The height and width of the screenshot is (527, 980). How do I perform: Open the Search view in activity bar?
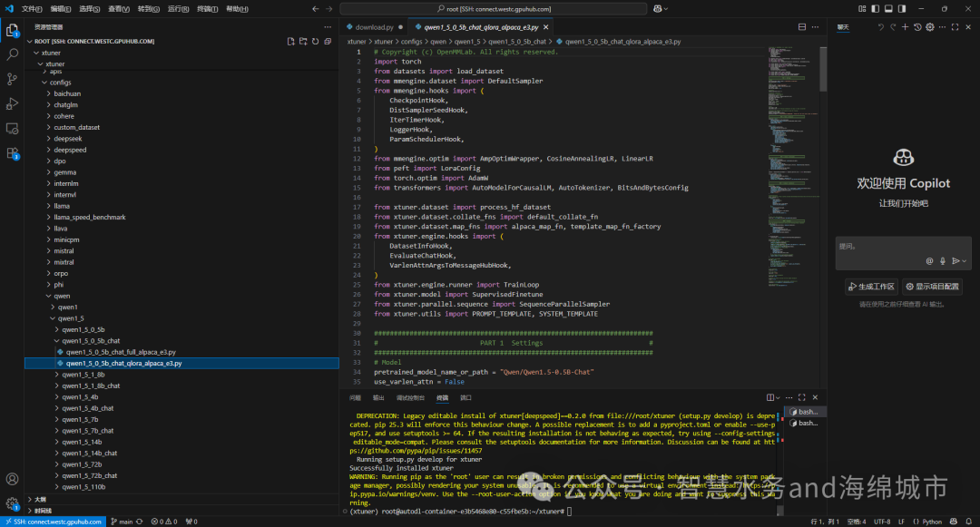pyautogui.click(x=12, y=55)
